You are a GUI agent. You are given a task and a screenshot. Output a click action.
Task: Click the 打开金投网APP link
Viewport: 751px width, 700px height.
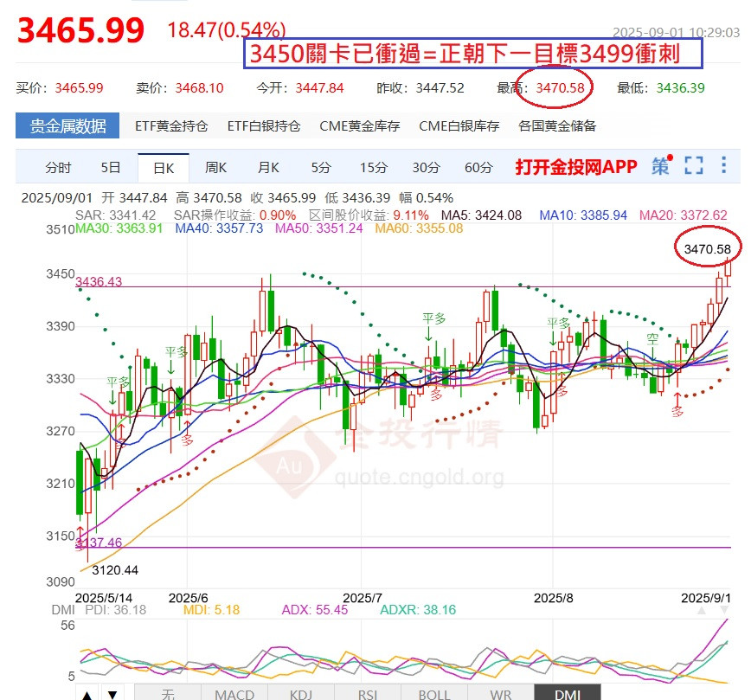pos(576,167)
